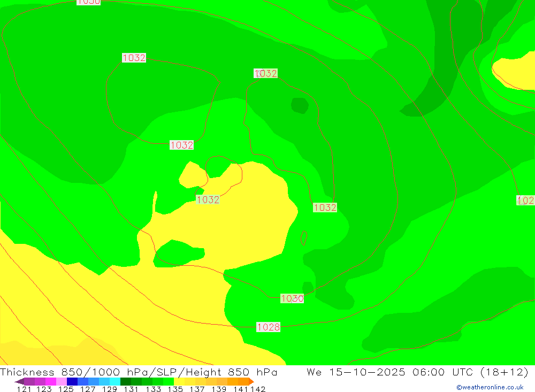Click the orange arrow tip ending the legend
This screenshot has width=535, height=392.
point(251,381)
